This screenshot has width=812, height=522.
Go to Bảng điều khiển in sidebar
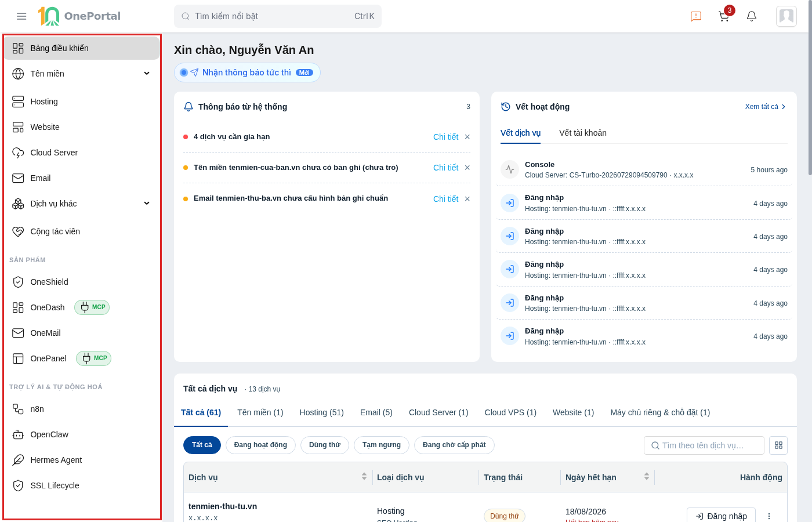82,48
